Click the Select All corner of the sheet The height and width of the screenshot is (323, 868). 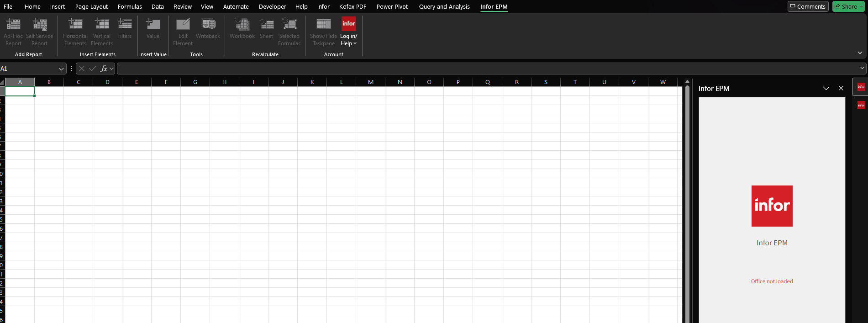point(2,82)
